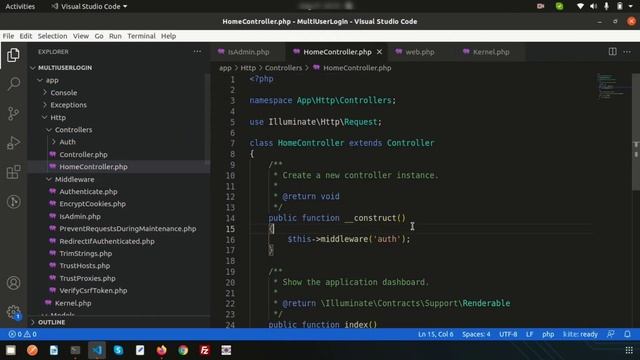Open errors and warnings status indicator
Image resolution: width=640 pixels, height=360 pixels.
(23, 334)
